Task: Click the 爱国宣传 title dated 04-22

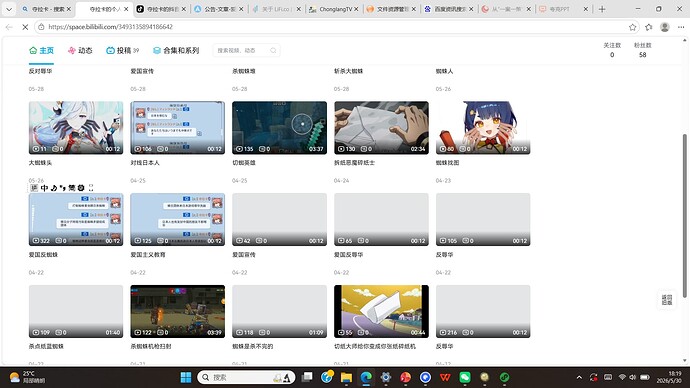Action: tap(244, 255)
